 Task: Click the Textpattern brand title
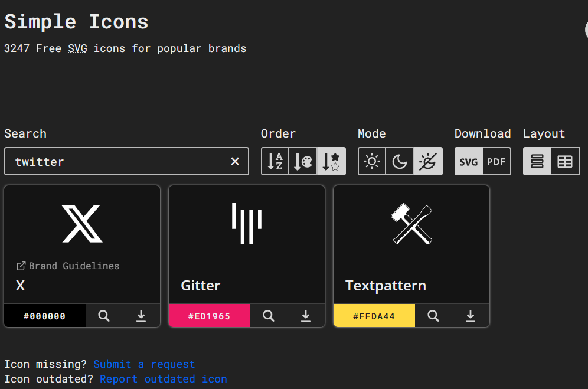(x=386, y=286)
